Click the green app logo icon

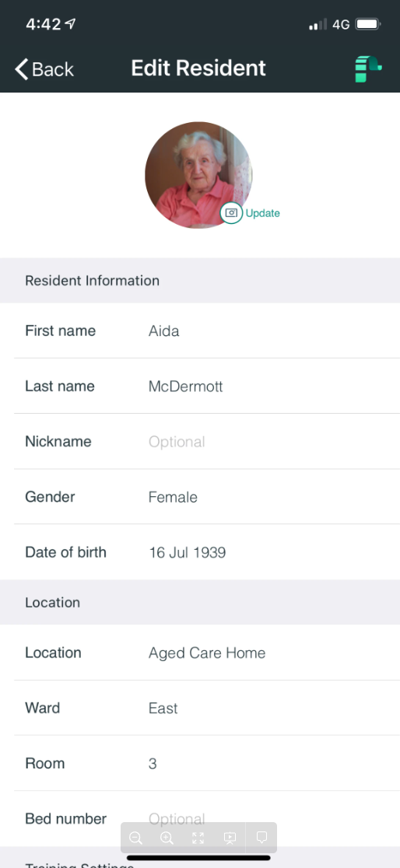(368, 68)
